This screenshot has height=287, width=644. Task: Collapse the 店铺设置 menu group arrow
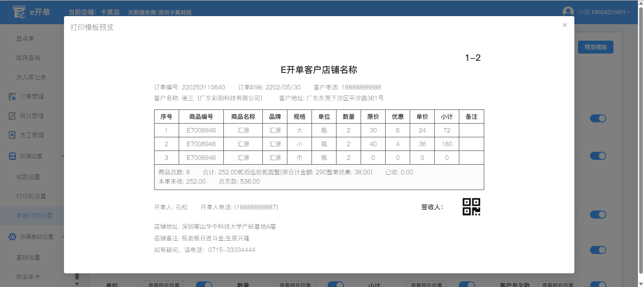(x=63, y=156)
